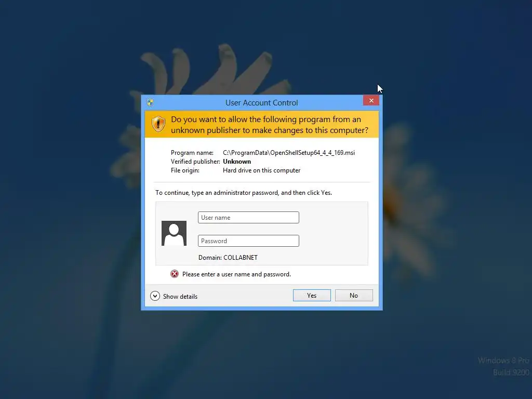Image resolution: width=532 pixels, height=399 pixels.
Task: Click the 'Verified publisher:' label
Action: click(x=195, y=162)
